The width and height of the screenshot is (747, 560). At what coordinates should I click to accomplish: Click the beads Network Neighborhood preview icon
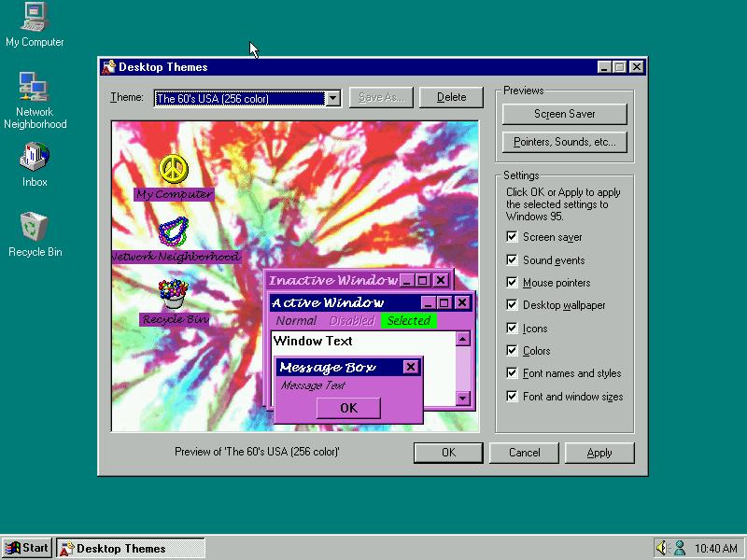[174, 231]
